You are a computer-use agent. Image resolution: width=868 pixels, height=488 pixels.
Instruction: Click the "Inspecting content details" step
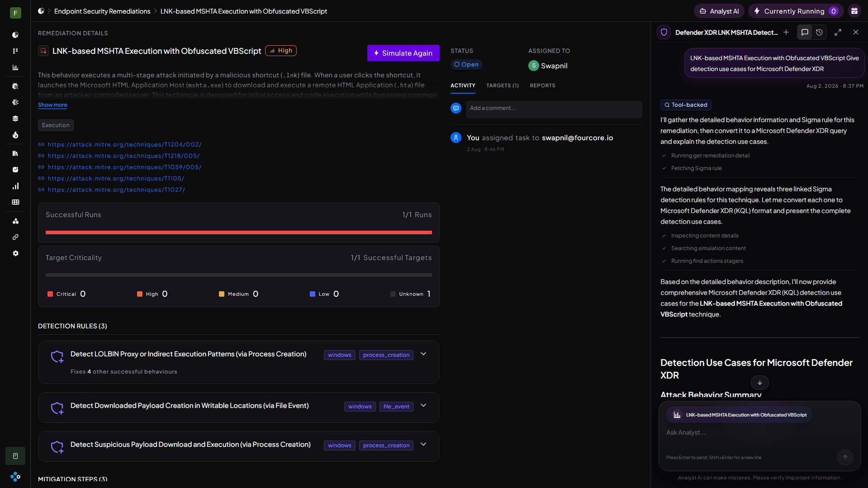coord(704,236)
